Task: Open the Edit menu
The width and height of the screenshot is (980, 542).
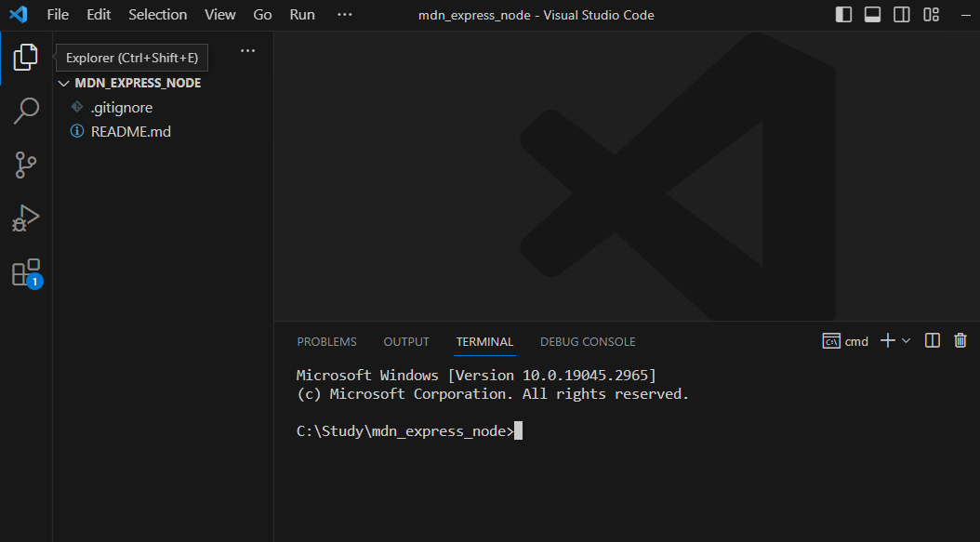Action: click(99, 14)
